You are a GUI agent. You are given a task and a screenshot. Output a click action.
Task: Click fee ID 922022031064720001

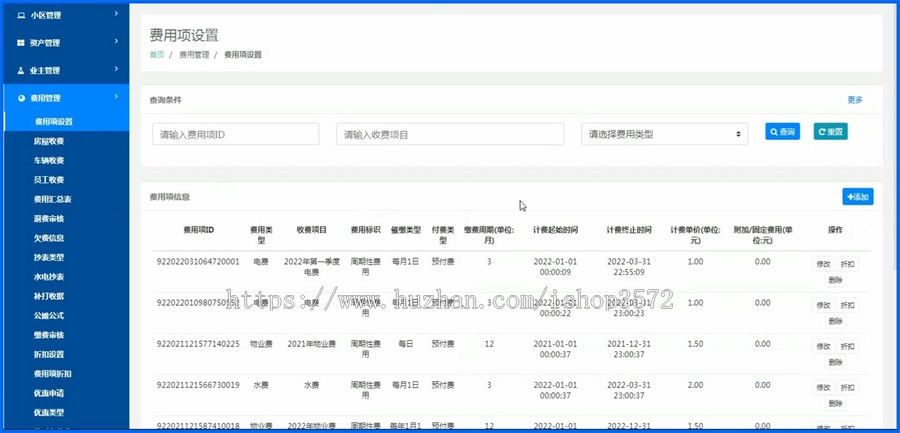coord(198,262)
